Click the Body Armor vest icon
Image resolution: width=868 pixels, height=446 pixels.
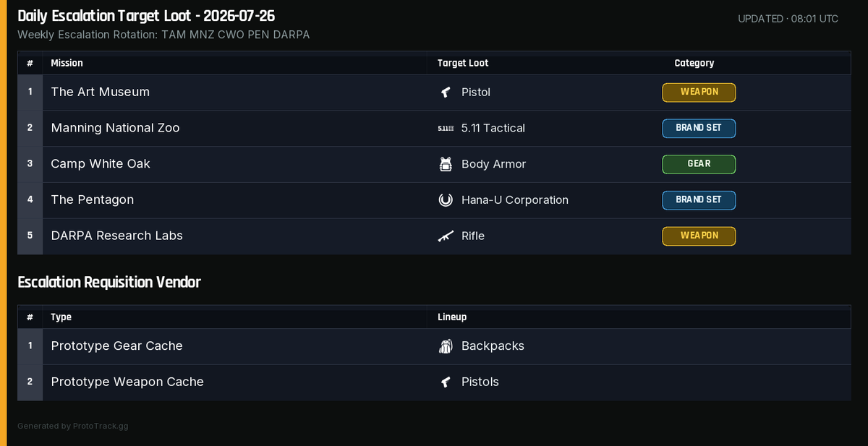coord(446,164)
